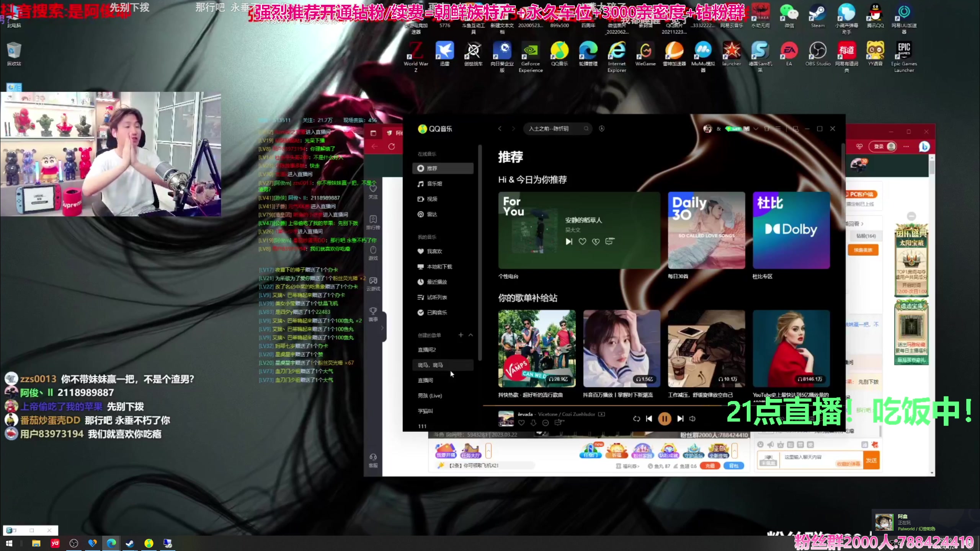Toggle the loop playback mode icon
This screenshot has height=551, width=980.
click(636, 419)
